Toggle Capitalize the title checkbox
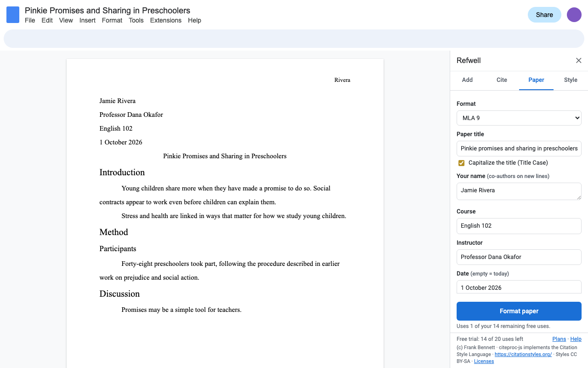588x368 pixels. click(461, 163)
